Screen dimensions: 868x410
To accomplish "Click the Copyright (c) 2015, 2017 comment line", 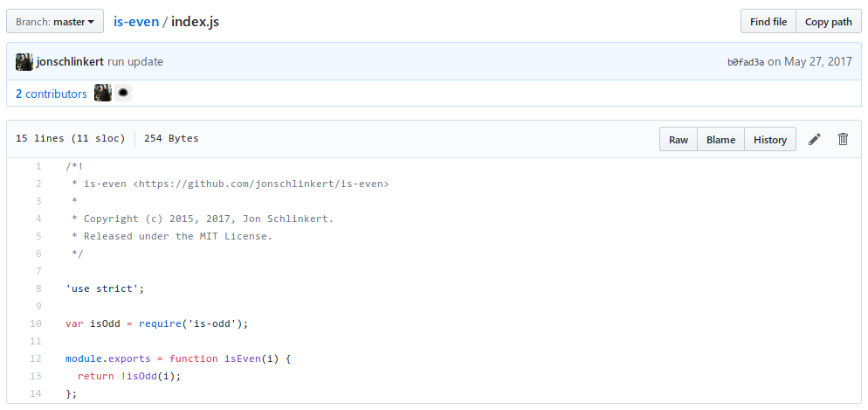I will click(203, 219).
